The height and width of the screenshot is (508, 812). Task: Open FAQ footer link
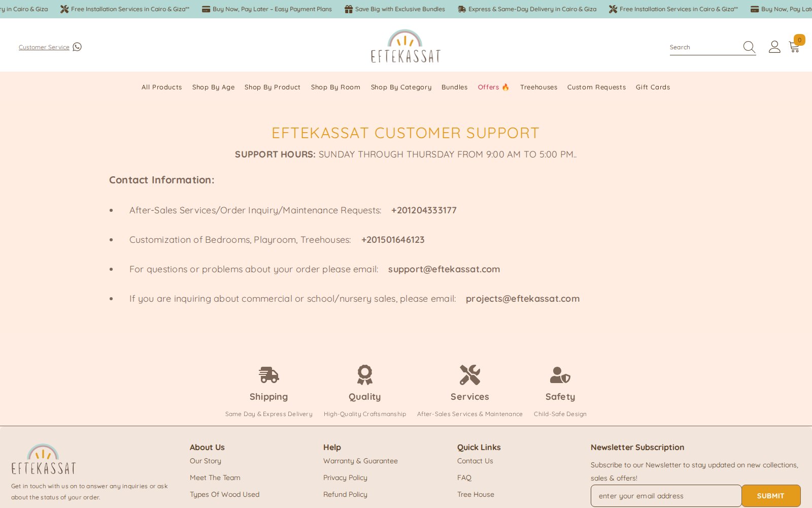click(464, 478)
